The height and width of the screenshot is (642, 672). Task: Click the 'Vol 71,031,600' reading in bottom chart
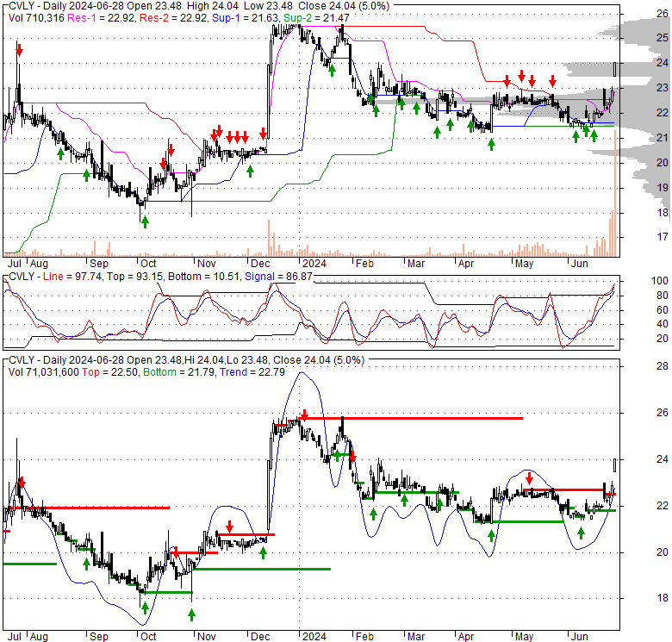click(x=44, y=372)
